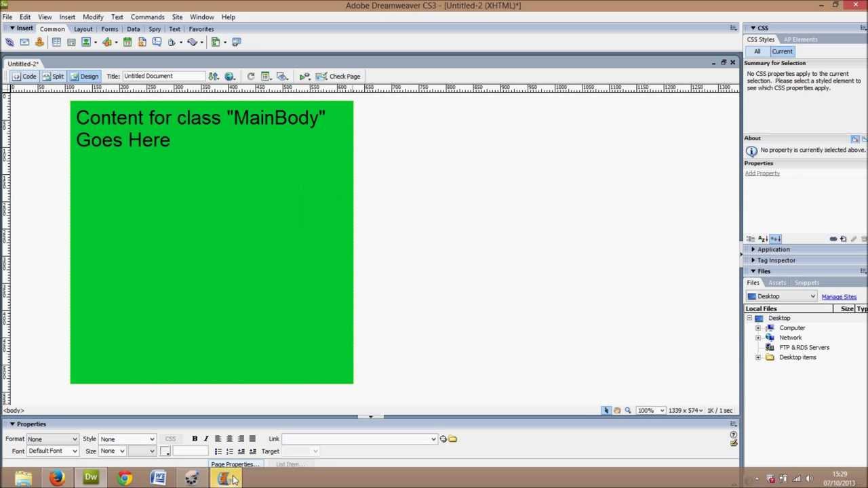Insert Server-Side Include icon
868x488 pixels.
coord(142,42)
